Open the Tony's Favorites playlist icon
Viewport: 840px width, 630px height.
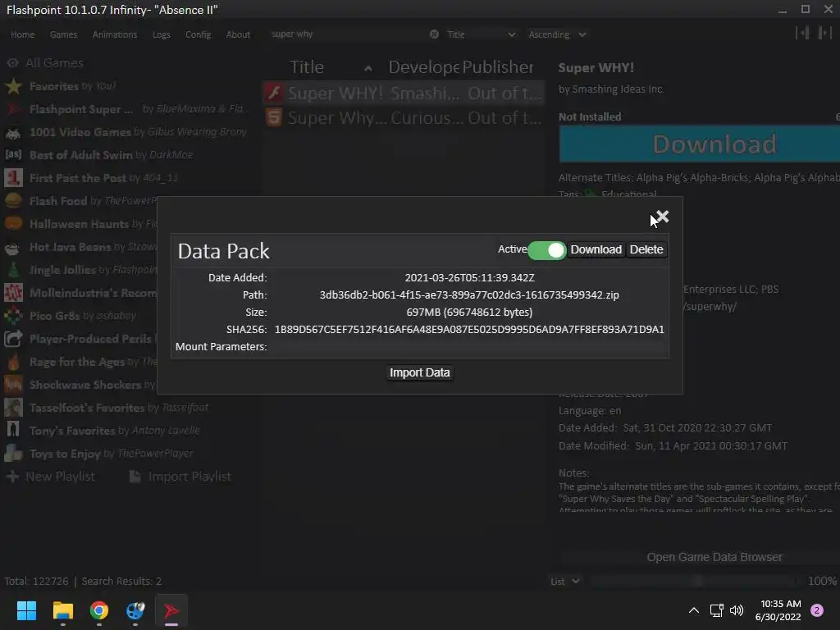(x=13, y=431)
